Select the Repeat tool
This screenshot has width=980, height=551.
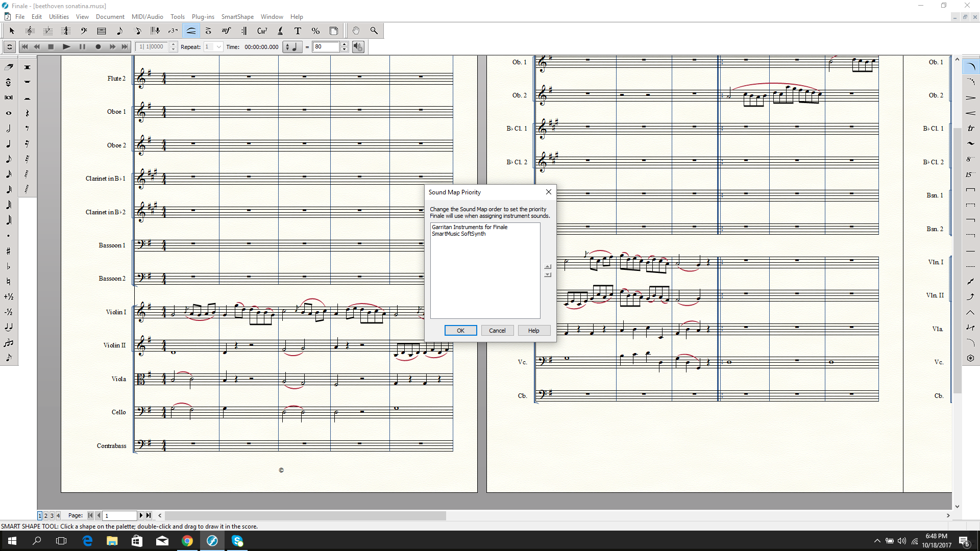(244, 31)
